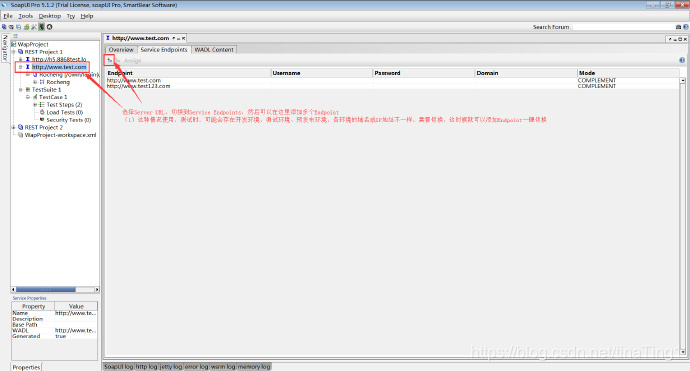Image resolution: width=690 pixels, height=371 pixels.
Task: Click the TestCase 1 check icon
Action: pyautogui.click(x=35, y=97)
